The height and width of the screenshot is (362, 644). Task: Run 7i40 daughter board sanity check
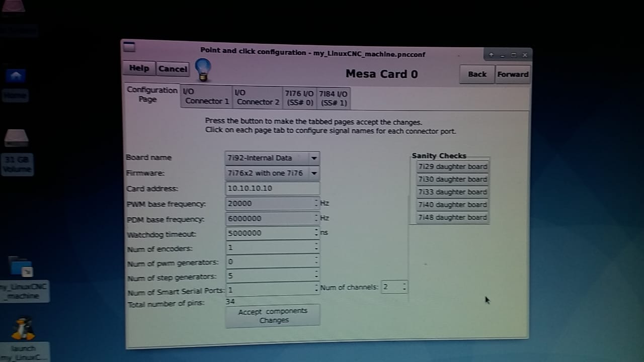pyautogui.click(x=452, y=204)
